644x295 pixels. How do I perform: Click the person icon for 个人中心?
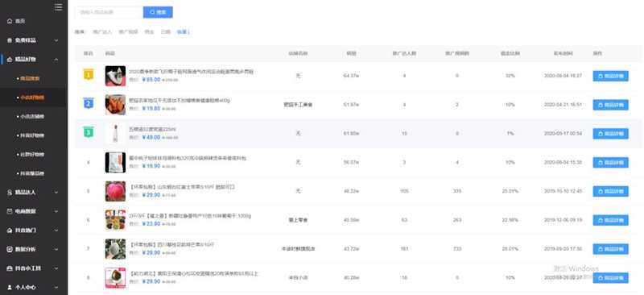pos(10,287)
